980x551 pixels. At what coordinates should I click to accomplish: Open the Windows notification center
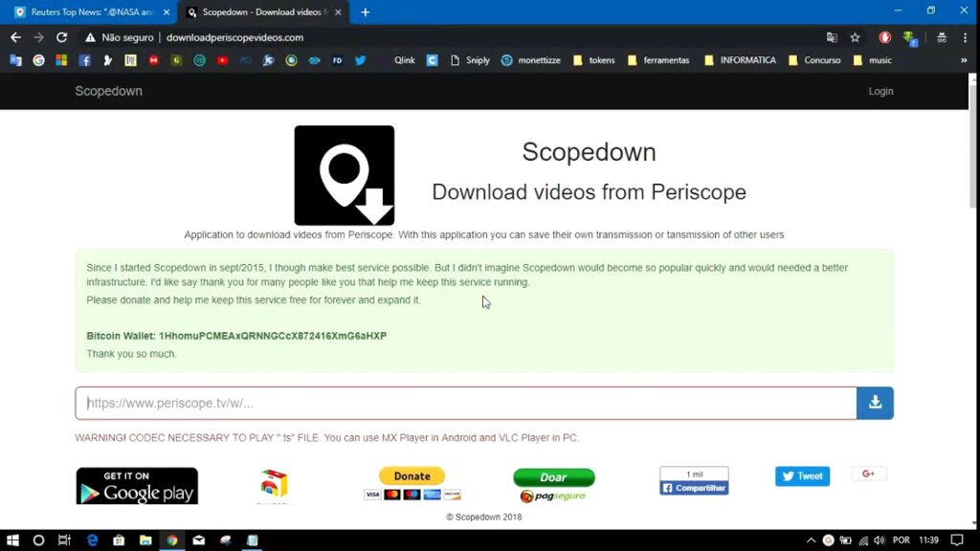point(957,540)
